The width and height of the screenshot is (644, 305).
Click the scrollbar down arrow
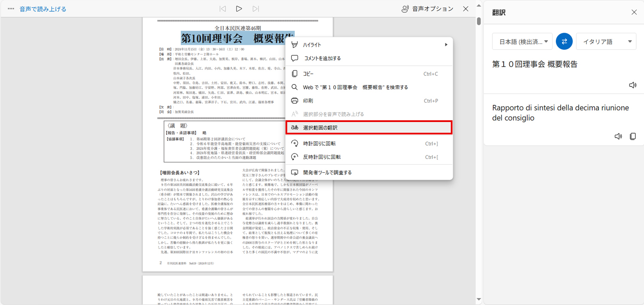(x=479, y=299)
